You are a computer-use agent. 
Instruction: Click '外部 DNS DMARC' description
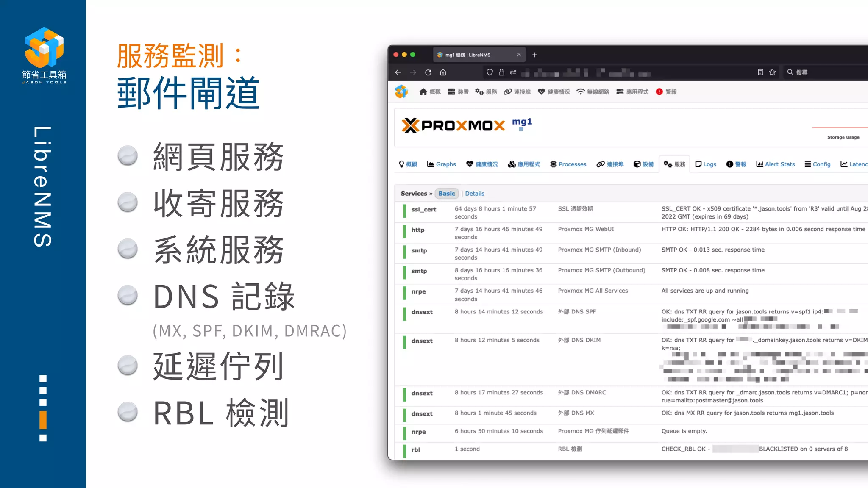582,393
